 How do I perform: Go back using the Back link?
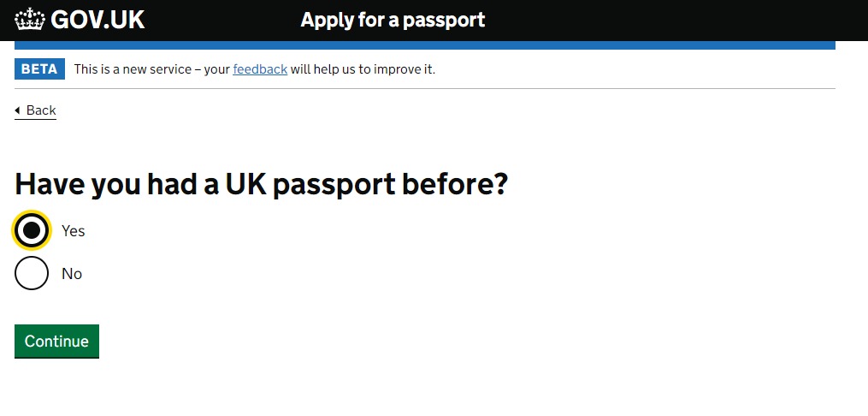click(x=35, y=110)
